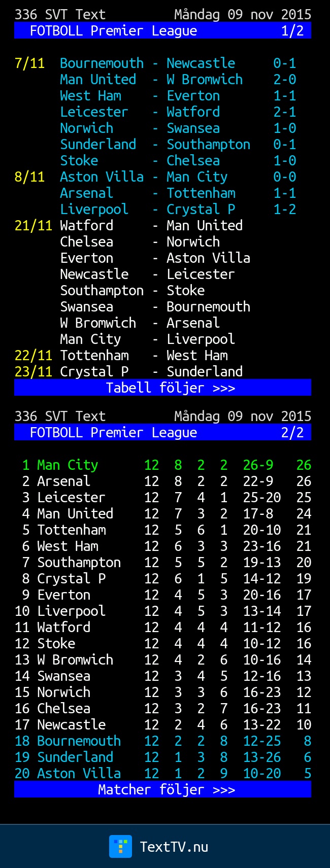The height and width of the screenshot is (868, 330).
Task: Click page number 336 on first page
Action: click(26, 14)
